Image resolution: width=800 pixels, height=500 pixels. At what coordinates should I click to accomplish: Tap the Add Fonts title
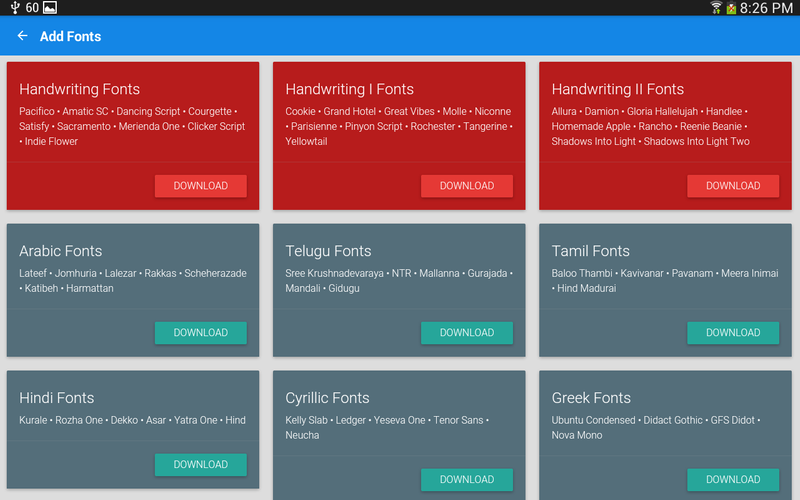tap(70, 36)
